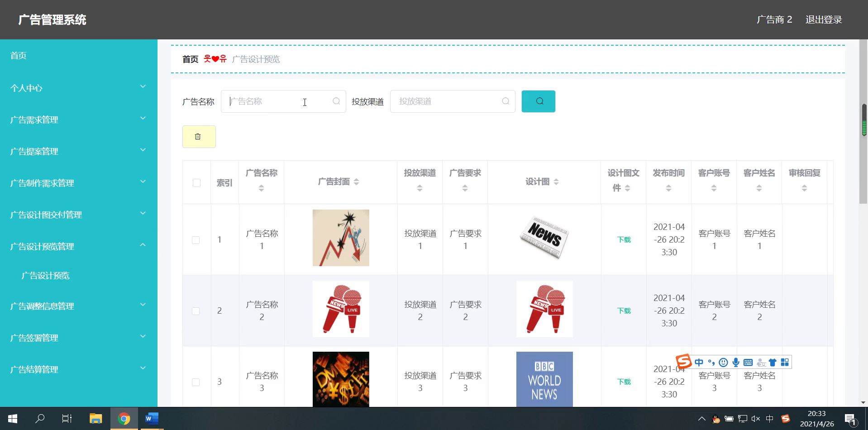Open the Sogou toolbox grid icon

click(x=786, y=362)
